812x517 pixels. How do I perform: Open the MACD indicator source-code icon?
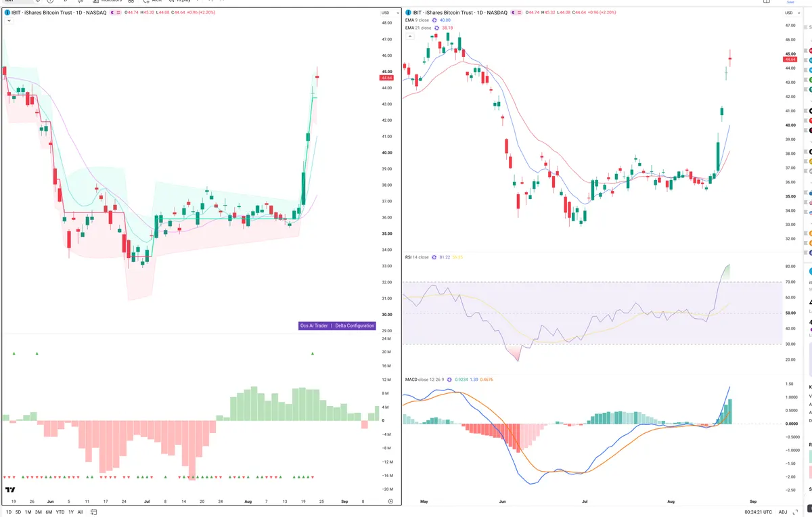pyautogui.click(x=450, y=380)
